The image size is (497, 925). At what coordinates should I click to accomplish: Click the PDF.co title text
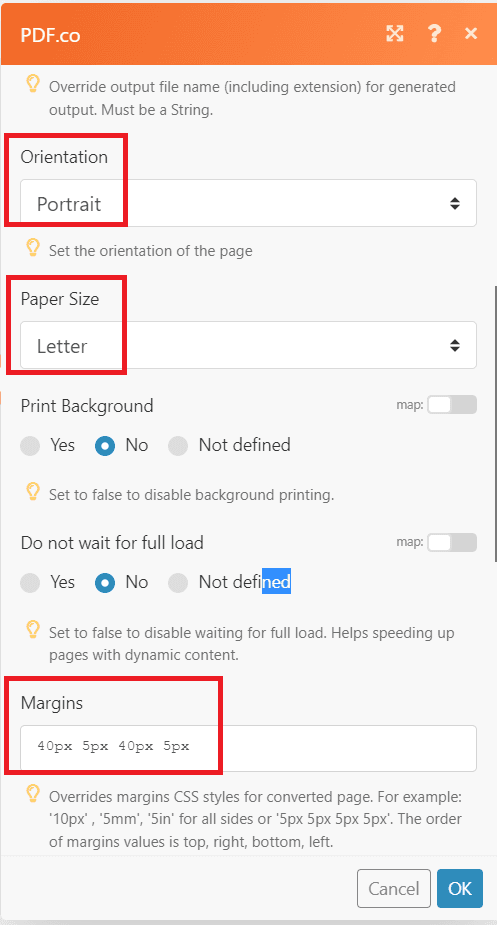point(50,35)
